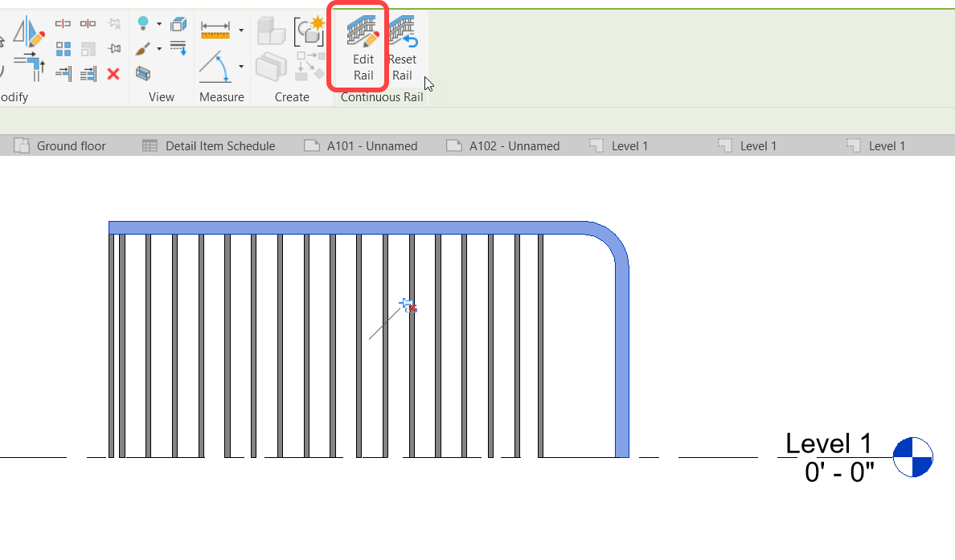Switch to the Ground floor view tab
Image resolution: width=955 pixels, height=560 pixels.
click(x=71, y=145)
